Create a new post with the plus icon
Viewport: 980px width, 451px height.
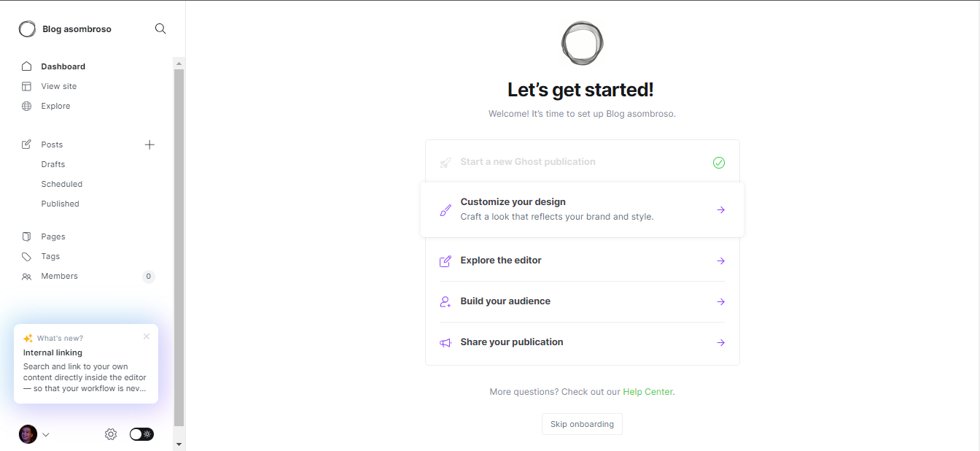coord(149,144)
